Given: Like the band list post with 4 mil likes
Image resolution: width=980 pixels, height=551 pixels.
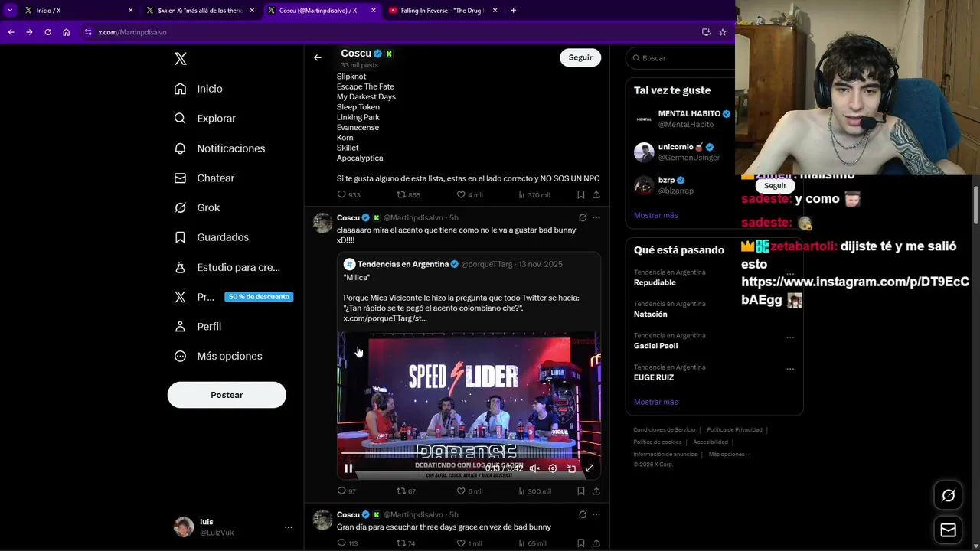Looking at the screenshot, I should coord(469,195).
